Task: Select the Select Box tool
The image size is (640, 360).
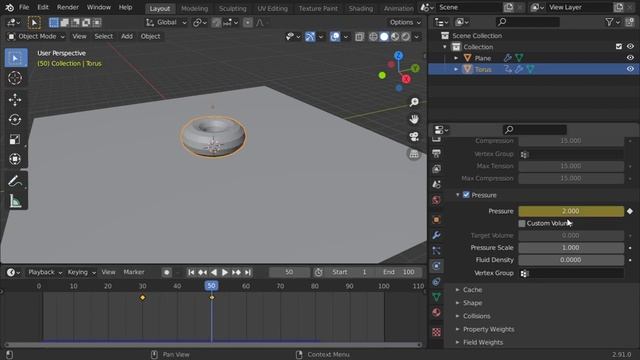Action: point(16,58)
